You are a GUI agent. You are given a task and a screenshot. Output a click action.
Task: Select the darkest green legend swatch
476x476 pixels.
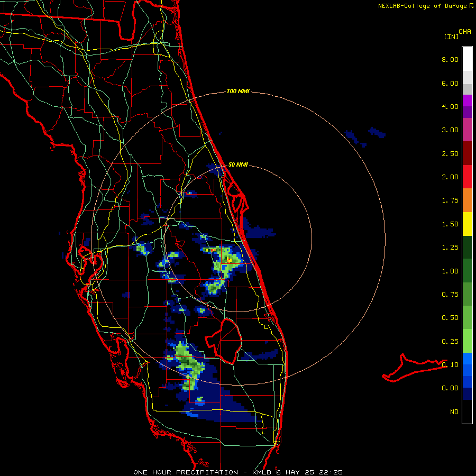[467, 248]
